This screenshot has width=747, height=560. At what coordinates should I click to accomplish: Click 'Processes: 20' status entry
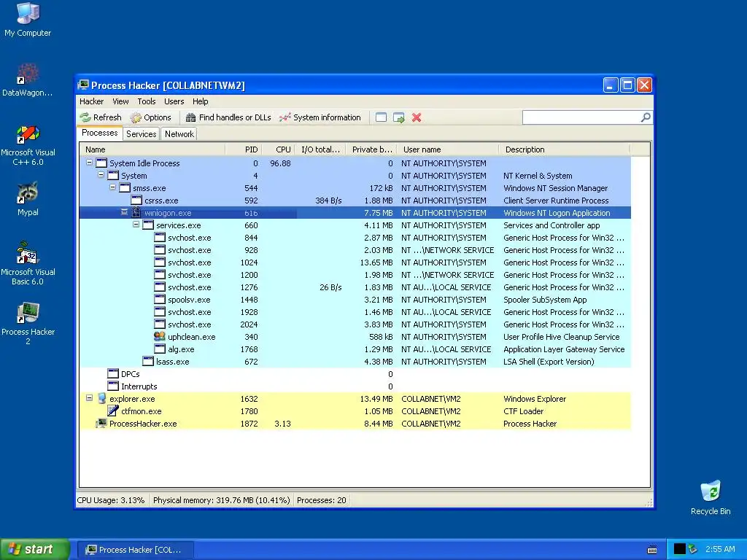322,500
